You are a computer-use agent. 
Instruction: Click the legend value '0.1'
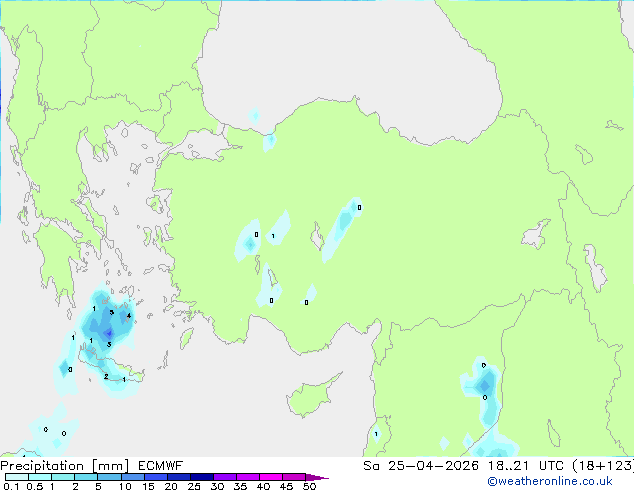(11, 486)
